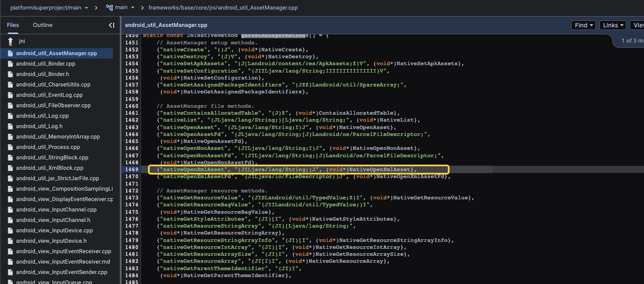644x284 pixels.
Task: Click the "AssetManager file methods" comment
Action: point(205,106)
